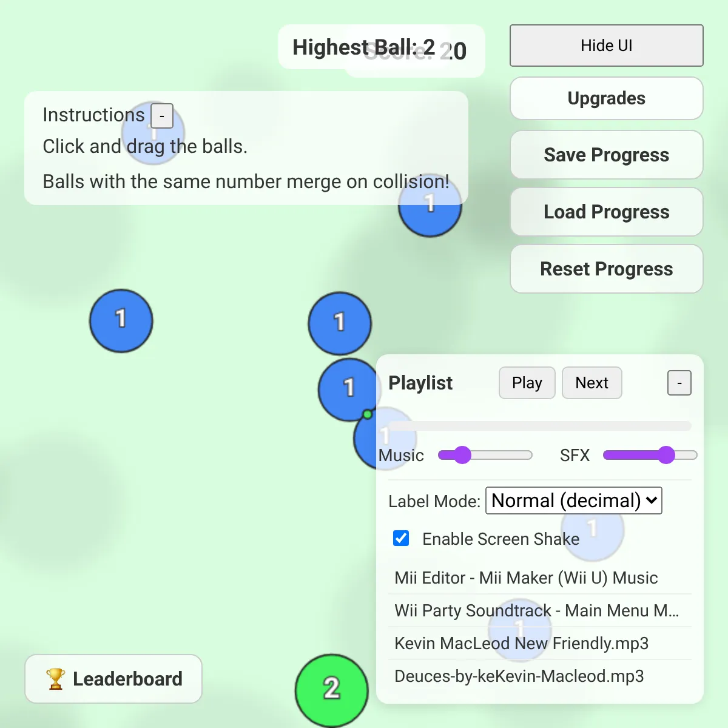Click the faded ball behind Instructions title
Screen dimensions: 728x728
pos(153,133)
